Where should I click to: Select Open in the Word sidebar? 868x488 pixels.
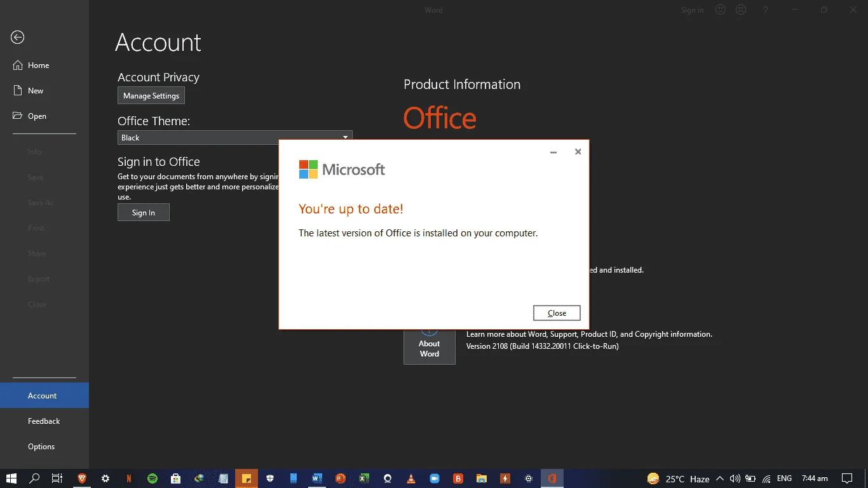(x=44, y=116)
